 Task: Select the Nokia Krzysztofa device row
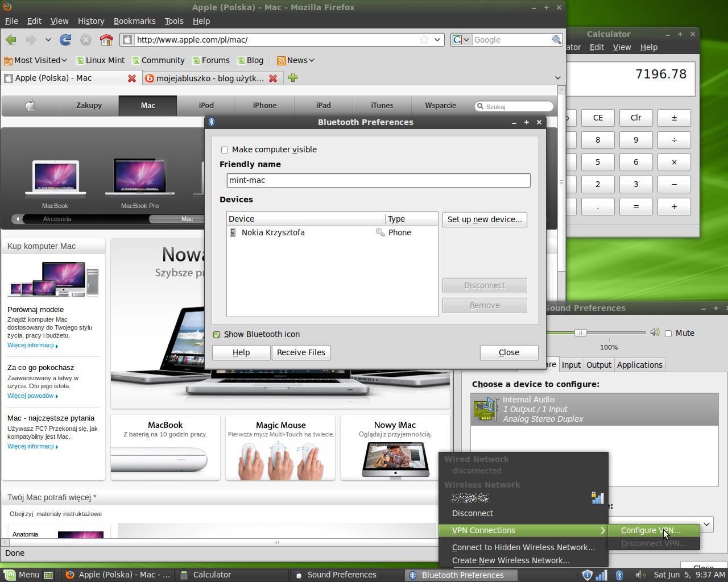pos(332,232)
